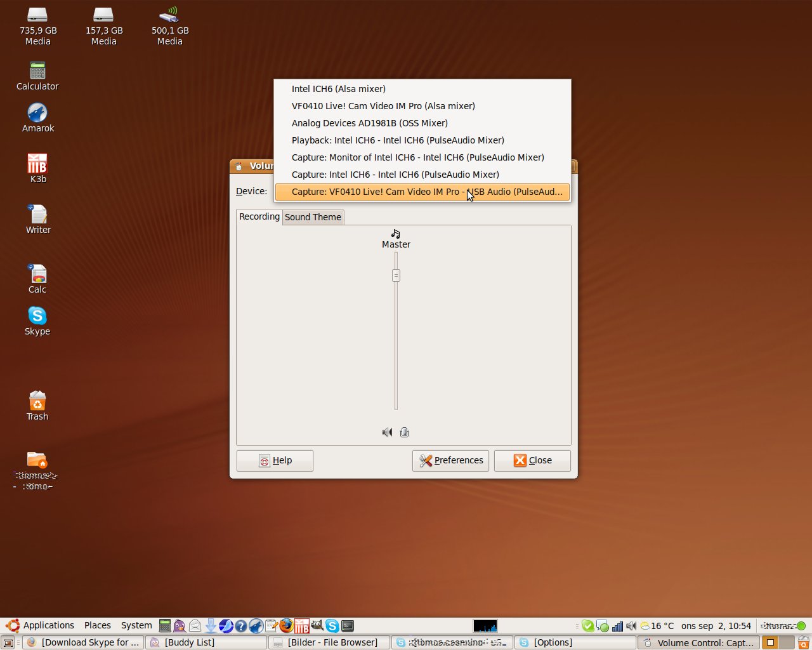
Task: Launch Amarok wolf icon in the panel
Action: [256, 626]
